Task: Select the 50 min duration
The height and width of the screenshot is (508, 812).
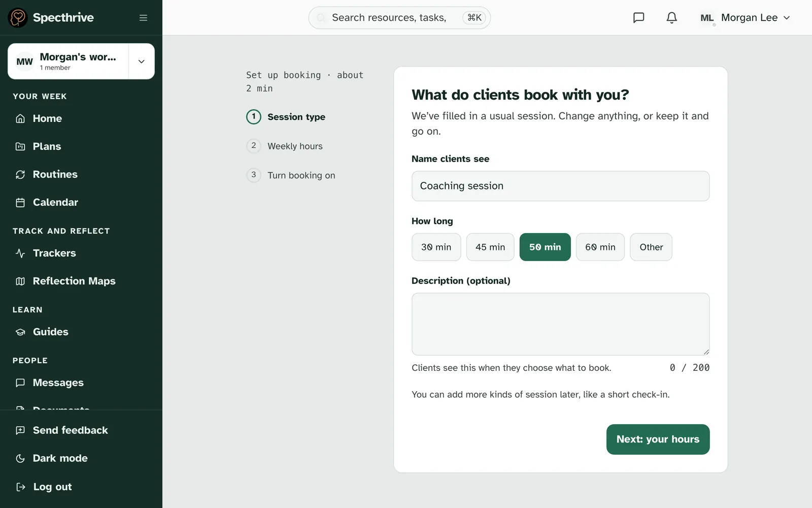Action: (x=545, y=247)
